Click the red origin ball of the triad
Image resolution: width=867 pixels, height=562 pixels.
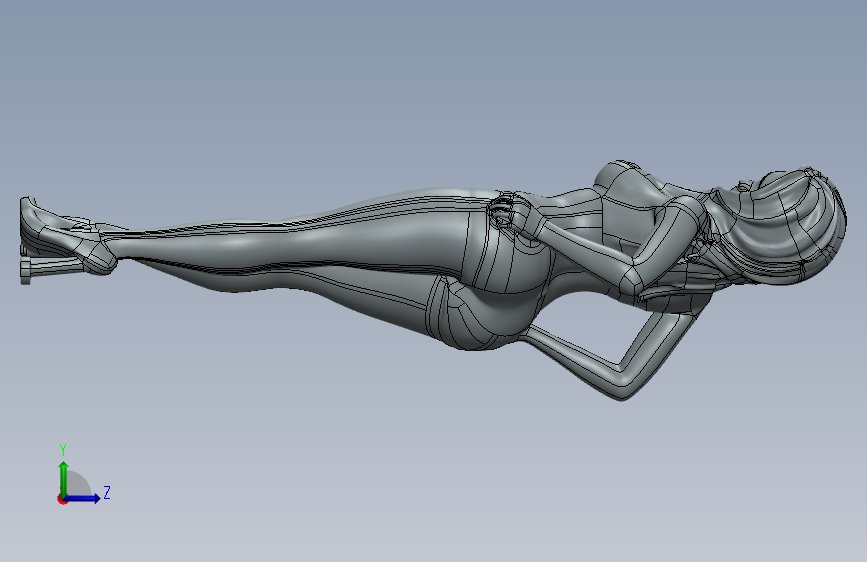(62, 499)
